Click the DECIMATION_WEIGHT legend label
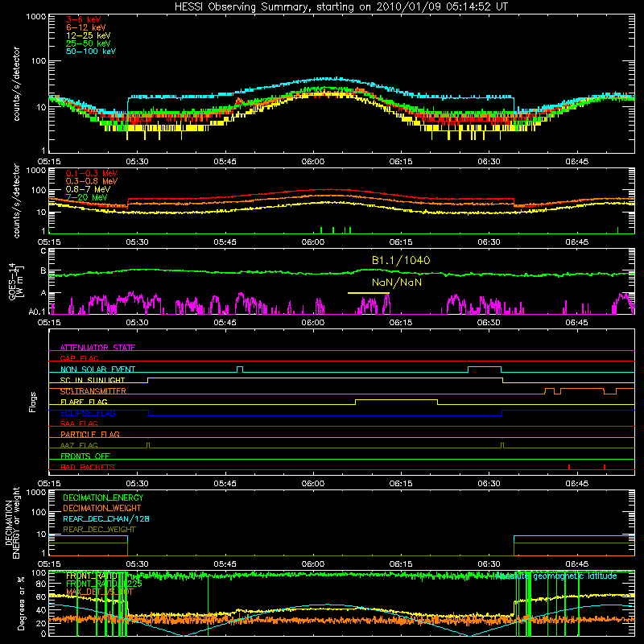644x644 pixels. pos(102,508)
